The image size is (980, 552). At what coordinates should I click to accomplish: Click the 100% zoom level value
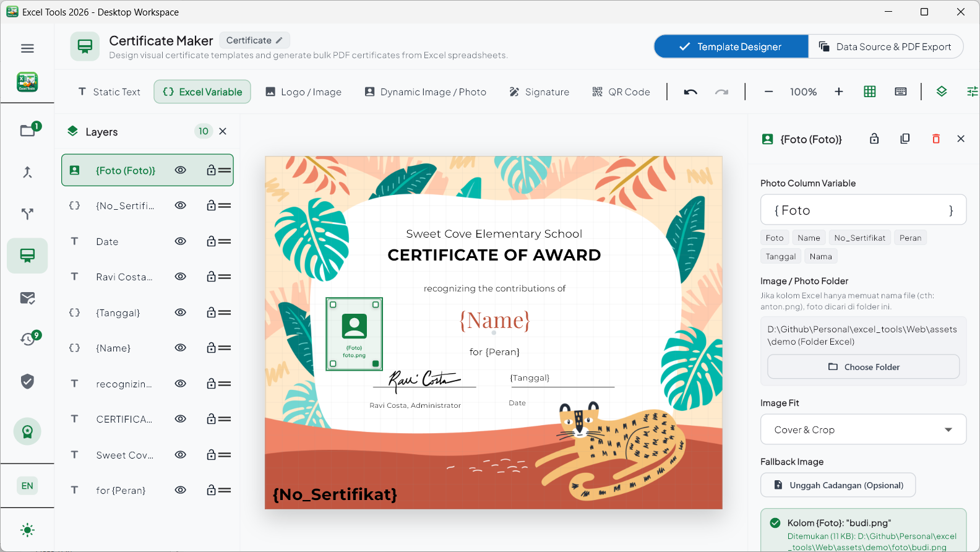click(x=803, y=92)
